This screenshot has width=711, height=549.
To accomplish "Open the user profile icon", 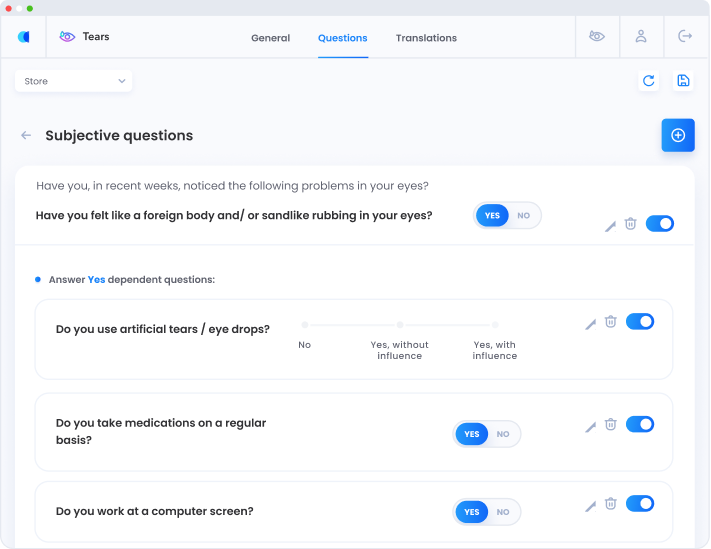I will point(641,37).
